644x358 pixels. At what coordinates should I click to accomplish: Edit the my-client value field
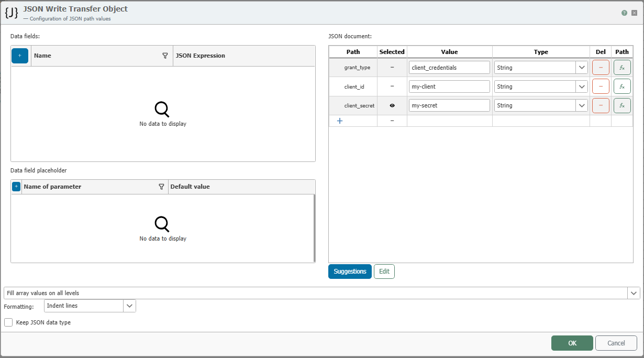(449, 86)
